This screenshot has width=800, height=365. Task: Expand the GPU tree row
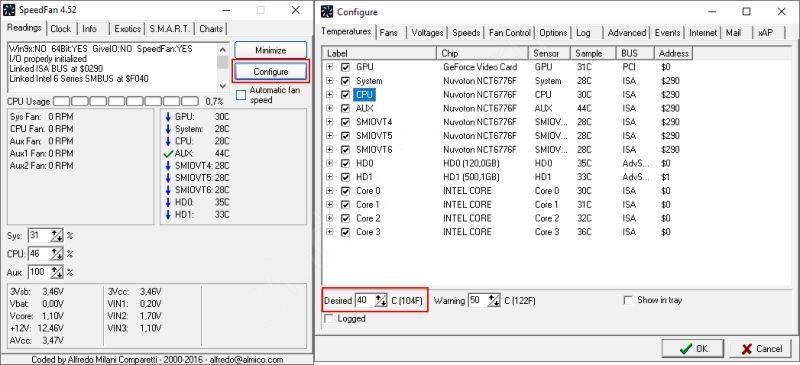click(330, 67)
